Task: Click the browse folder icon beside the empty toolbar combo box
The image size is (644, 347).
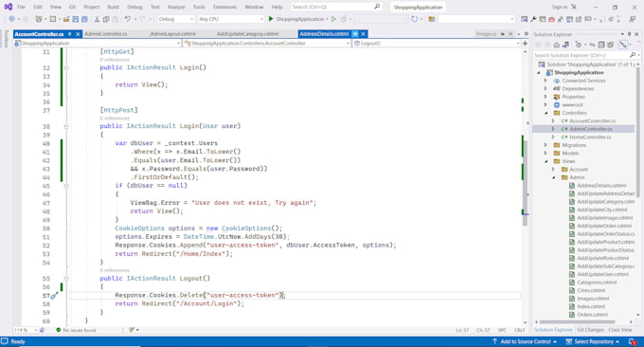Action: coord(431,19)
